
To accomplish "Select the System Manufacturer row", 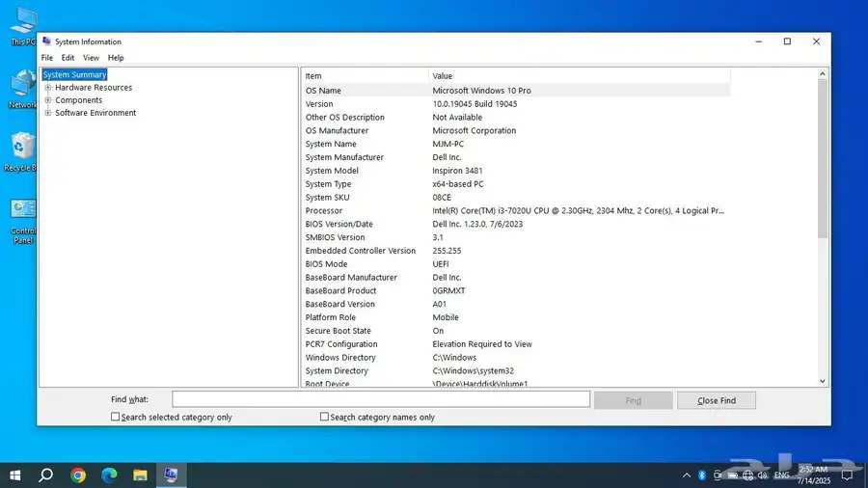I will tap(516, 157).
